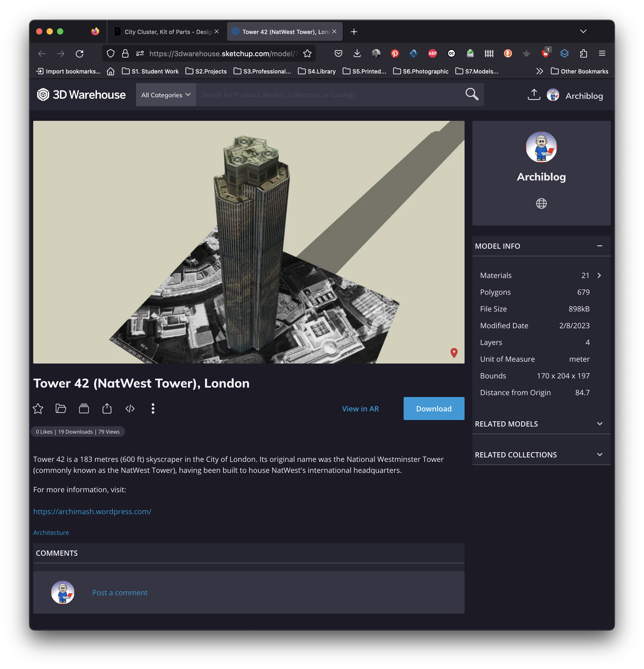Expand the Materials details arrow

coord(599,275)
